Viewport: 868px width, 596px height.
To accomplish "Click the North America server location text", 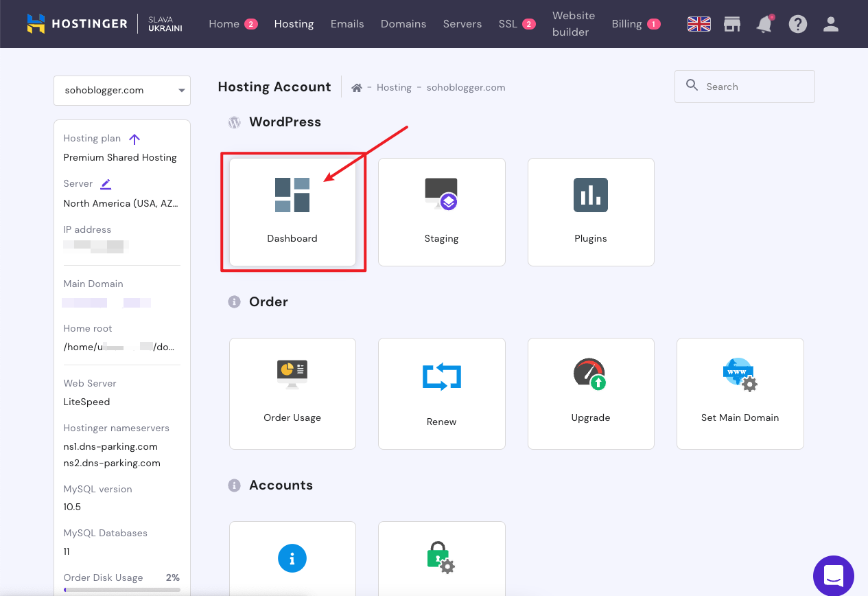I will (x=121, y=204).
